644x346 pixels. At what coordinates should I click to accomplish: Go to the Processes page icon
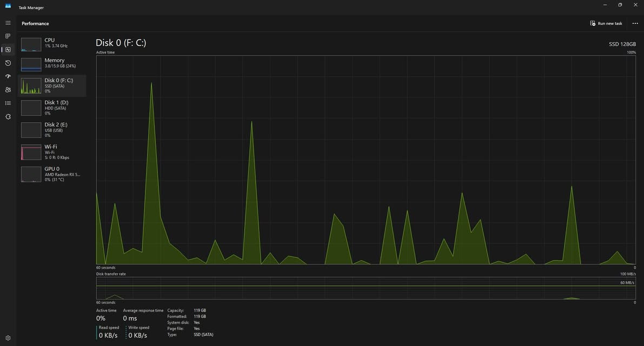pyautogui.click(x=8, y=36)
